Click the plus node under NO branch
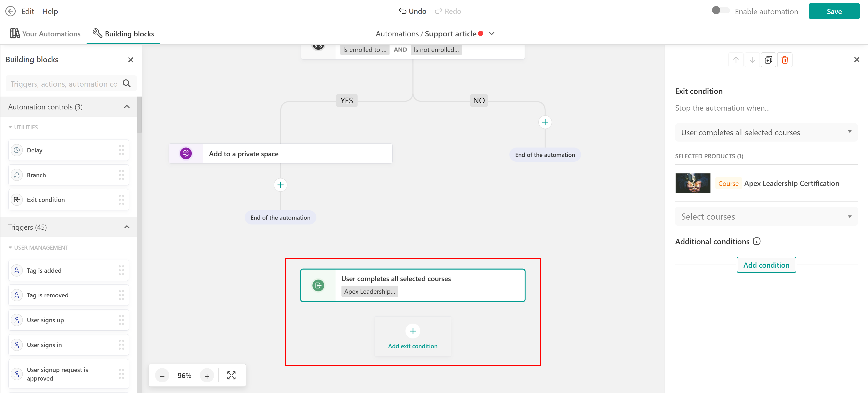 tap(545, 122)
